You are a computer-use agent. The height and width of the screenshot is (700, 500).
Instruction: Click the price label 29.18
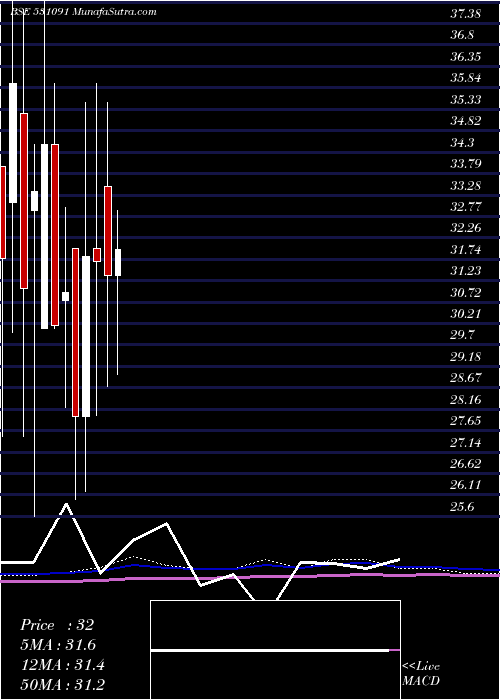tap(465, 358)
